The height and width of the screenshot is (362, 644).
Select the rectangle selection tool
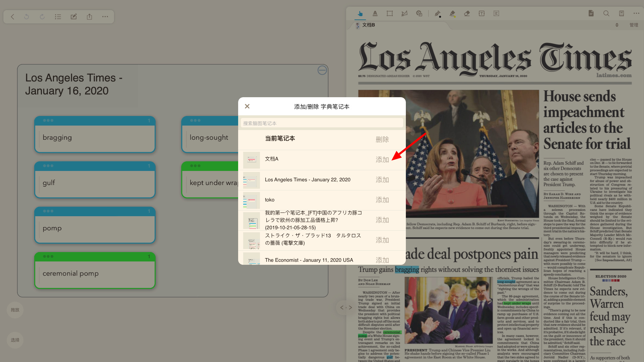pos(390,14)
